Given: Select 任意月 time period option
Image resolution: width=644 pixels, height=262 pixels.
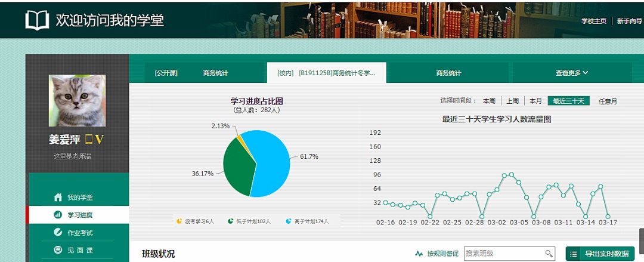Looking at the screenshot, I should pyautogui.click(x=608, y=101).
